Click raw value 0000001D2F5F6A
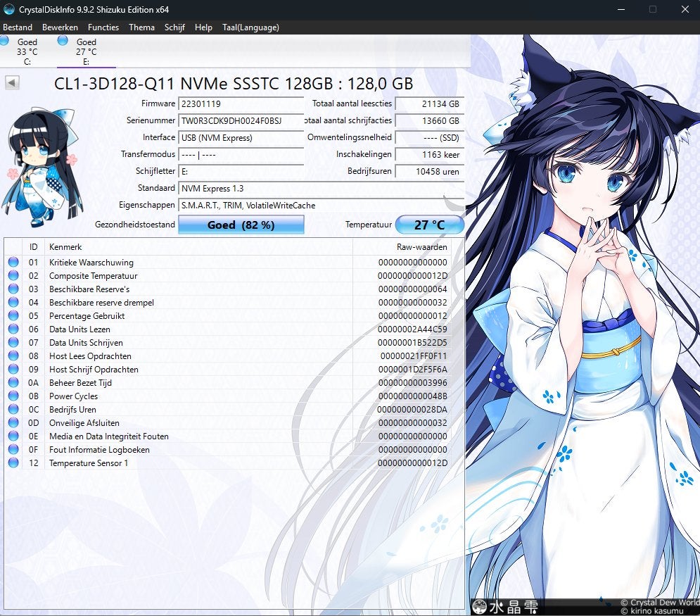The width and height of the screenshot is (700, 616). pyautogui.click(x=412, y=370)
